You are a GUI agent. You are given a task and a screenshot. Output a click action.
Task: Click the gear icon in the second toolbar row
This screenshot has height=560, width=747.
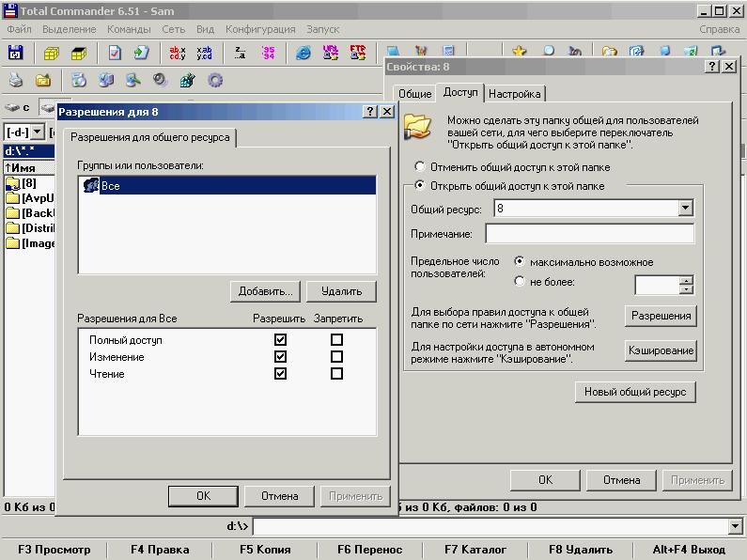(215, 80)
